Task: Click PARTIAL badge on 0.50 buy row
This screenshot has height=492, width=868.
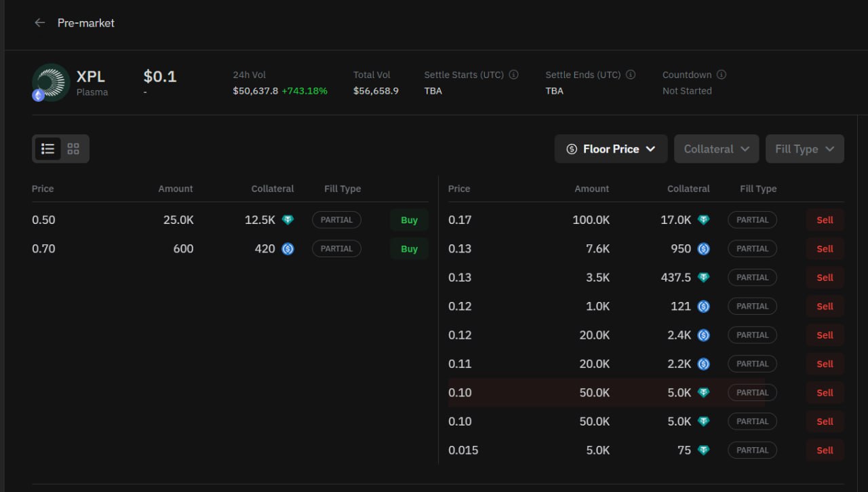Action: (x=336, y=220)
